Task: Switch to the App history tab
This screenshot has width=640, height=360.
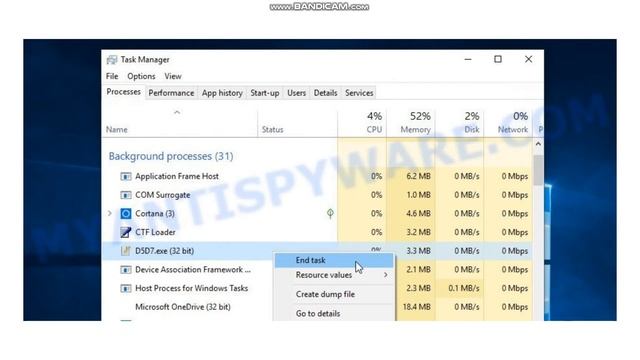Action: pos(222,93)
